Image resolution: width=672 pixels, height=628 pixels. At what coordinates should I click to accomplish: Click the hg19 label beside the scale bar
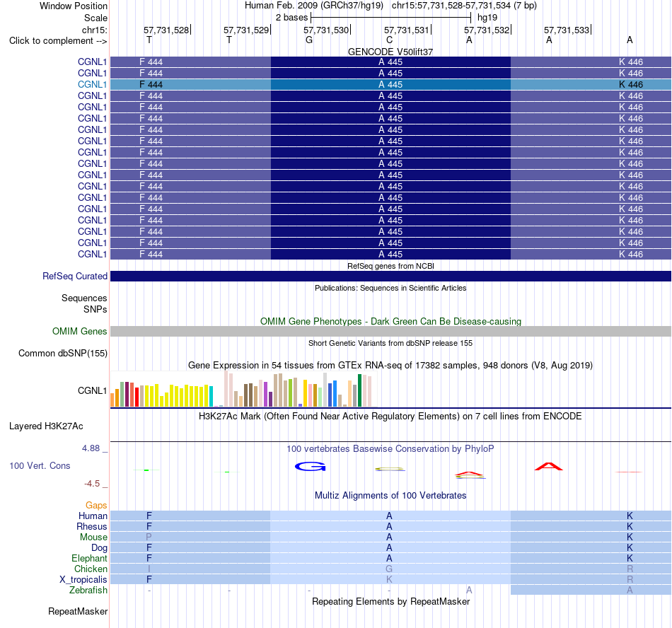(487, 18)
